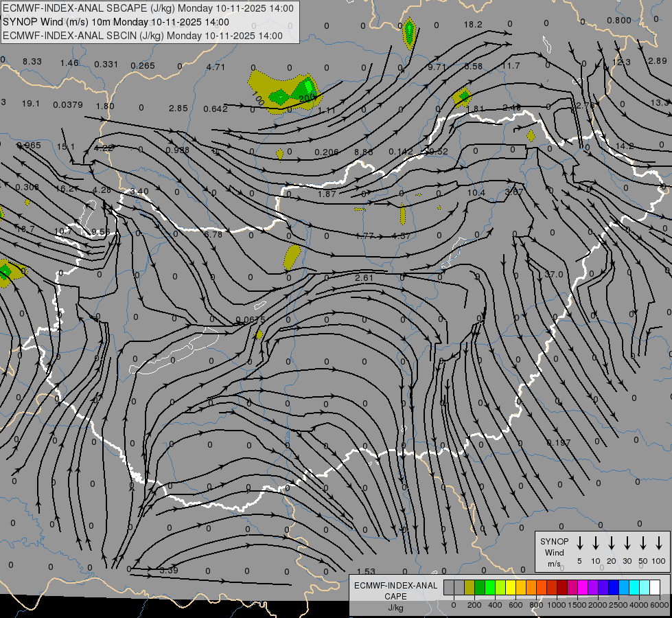Click the 8.33 value at top left
This screenshot has height=618, width=672.
pos(32,62)
